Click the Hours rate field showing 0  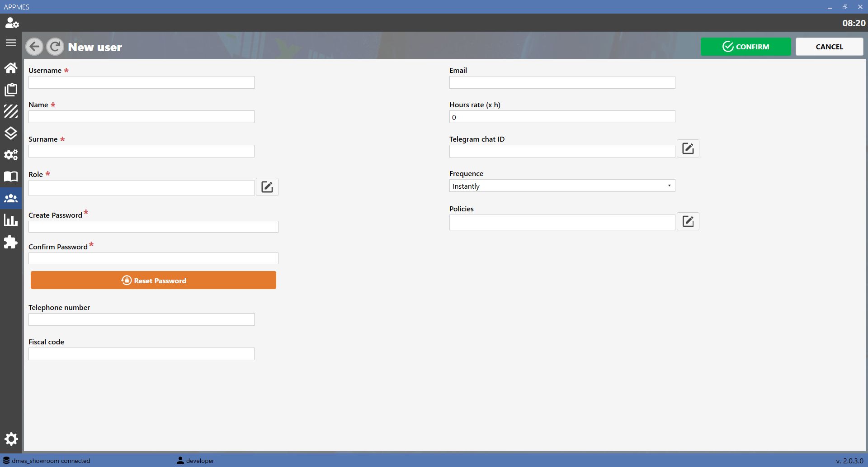click(562, 117)
